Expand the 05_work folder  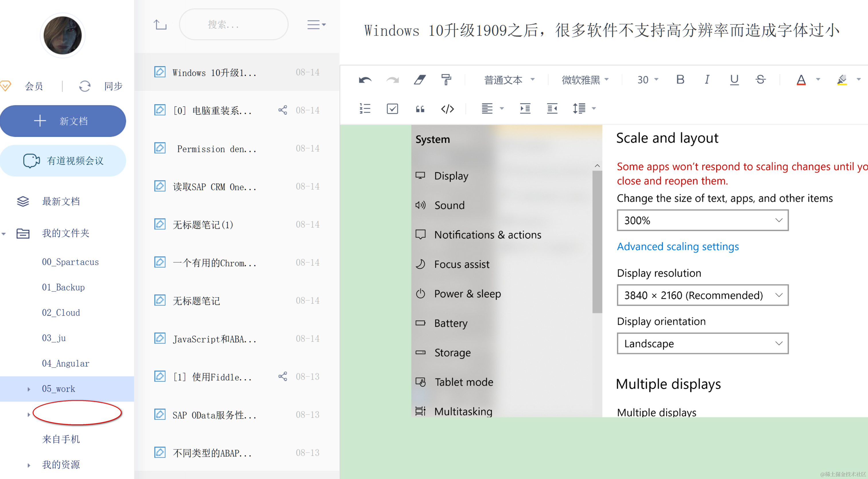tap(29, 389)
